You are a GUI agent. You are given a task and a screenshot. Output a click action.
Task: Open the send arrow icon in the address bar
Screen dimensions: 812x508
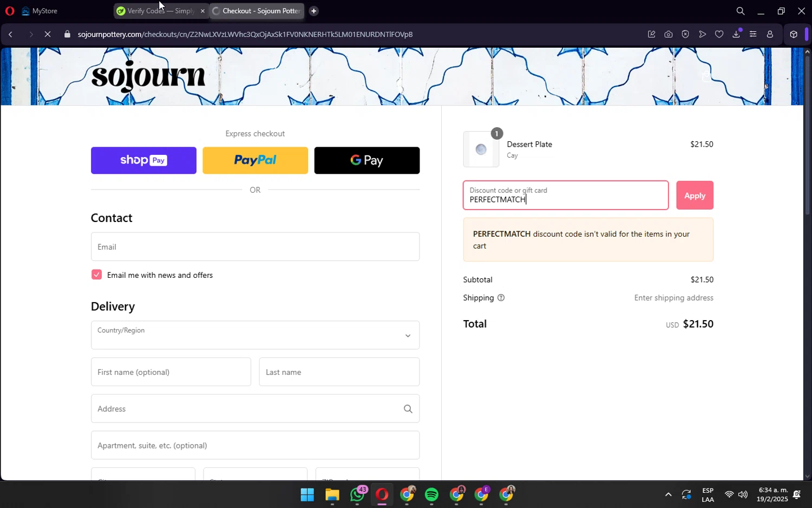tap(702, 34)
